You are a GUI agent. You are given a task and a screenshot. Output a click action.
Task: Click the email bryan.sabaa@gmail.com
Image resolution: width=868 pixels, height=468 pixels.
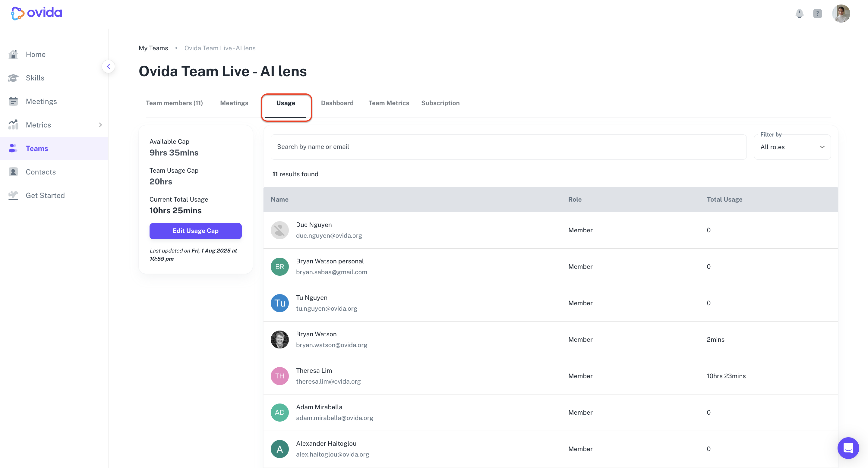[332, 272]
